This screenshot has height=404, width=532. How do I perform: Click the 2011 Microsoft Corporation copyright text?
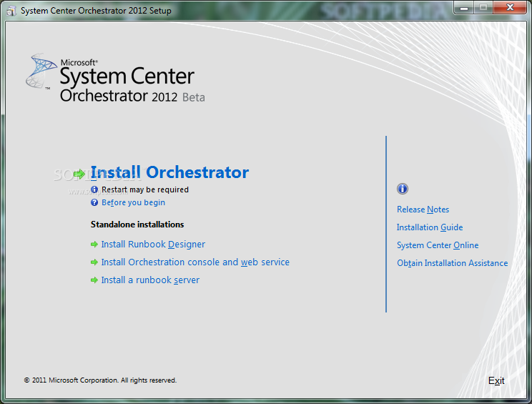click(100, 380)
